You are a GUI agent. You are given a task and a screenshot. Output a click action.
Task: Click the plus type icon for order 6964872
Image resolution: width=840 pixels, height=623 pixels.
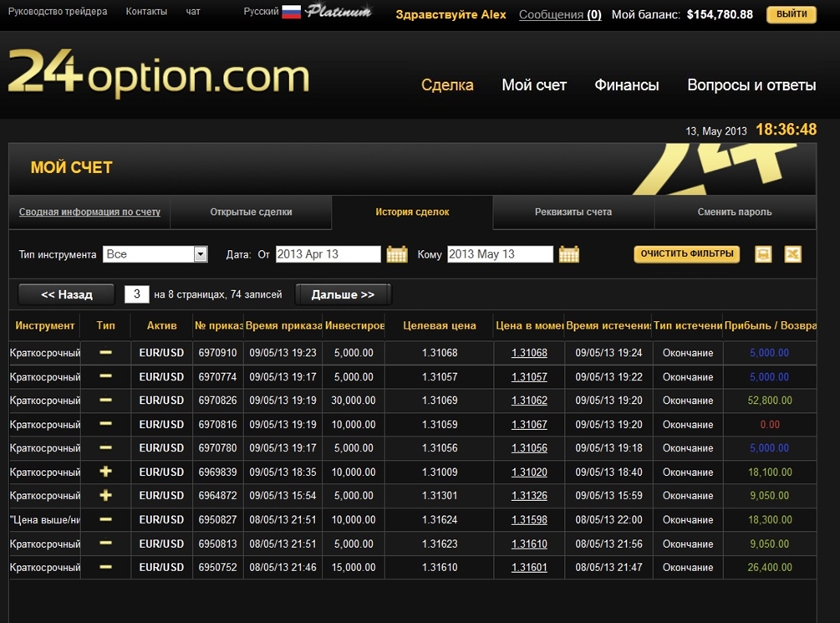(x=105, y=495)
